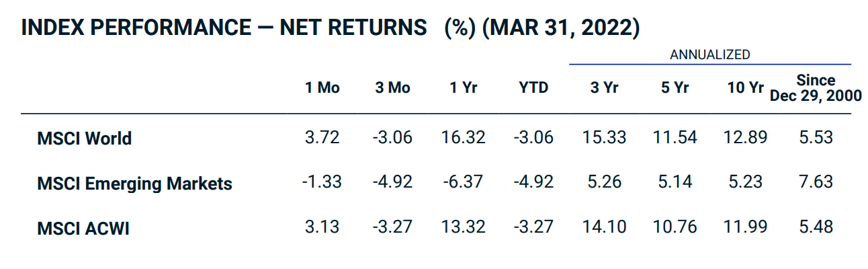The height and width of the screenshot is (269, 868).
Task: Select Emerging Markets since-inception value 7.63
Action: 816,182
